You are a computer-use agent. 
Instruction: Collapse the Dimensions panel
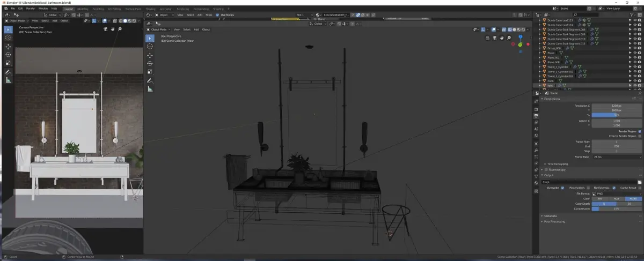tap(551, 99)
